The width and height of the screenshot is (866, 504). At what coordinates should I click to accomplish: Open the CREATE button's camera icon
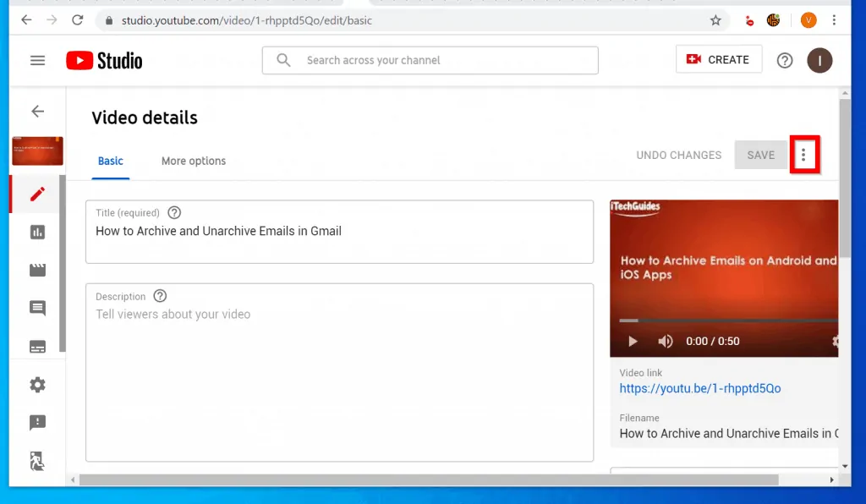point(695,59)
